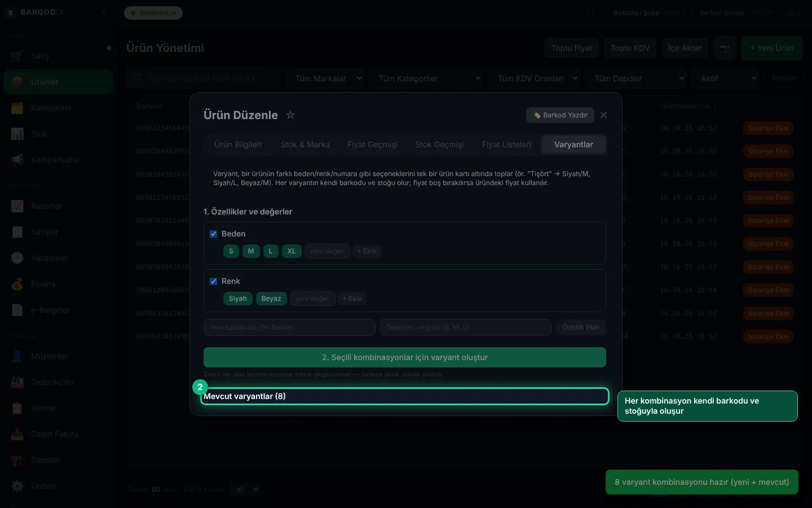Image resolution: width=812 pixels, height=508 pixels.
Task: Click the Kampanyalar megaphone icon
Action: [x=17, y=160]
